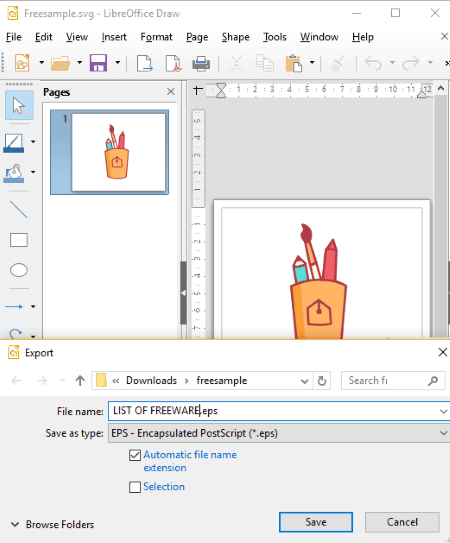
Task: Close the Pages panel
Action: point(171,92)
